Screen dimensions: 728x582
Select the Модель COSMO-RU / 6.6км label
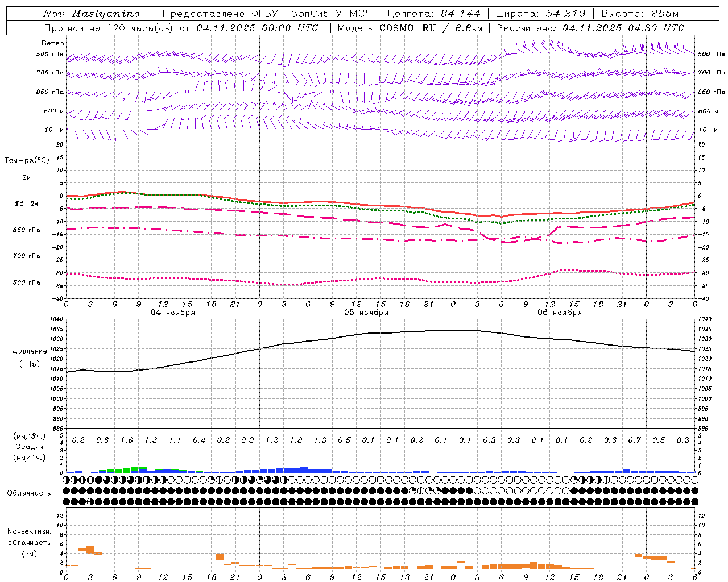pos(410,28)
